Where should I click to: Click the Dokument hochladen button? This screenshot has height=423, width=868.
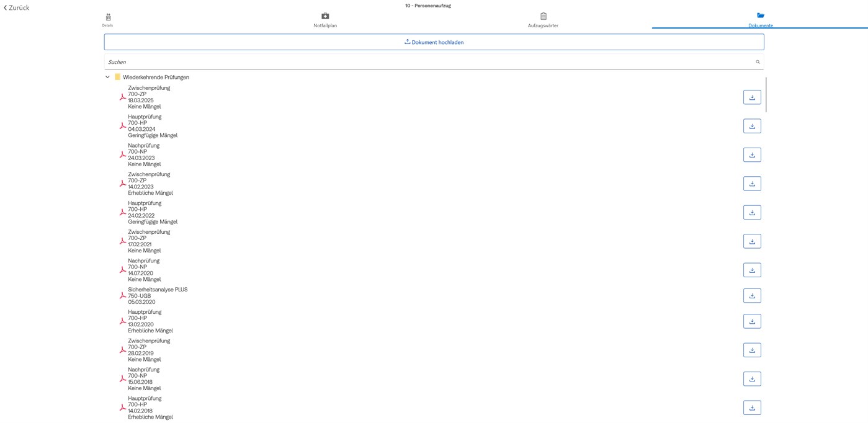click(x=434, y=42)
